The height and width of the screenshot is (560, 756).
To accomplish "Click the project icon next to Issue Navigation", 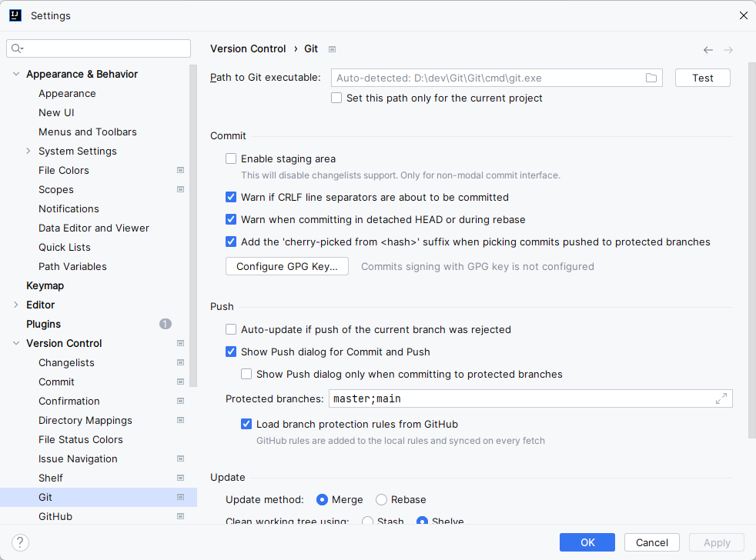I will click(180, 458).
